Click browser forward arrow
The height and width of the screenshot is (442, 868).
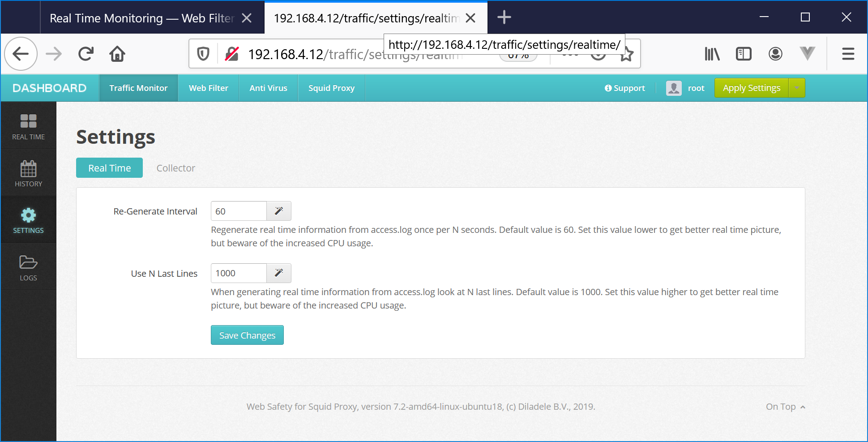pos(54,54)
